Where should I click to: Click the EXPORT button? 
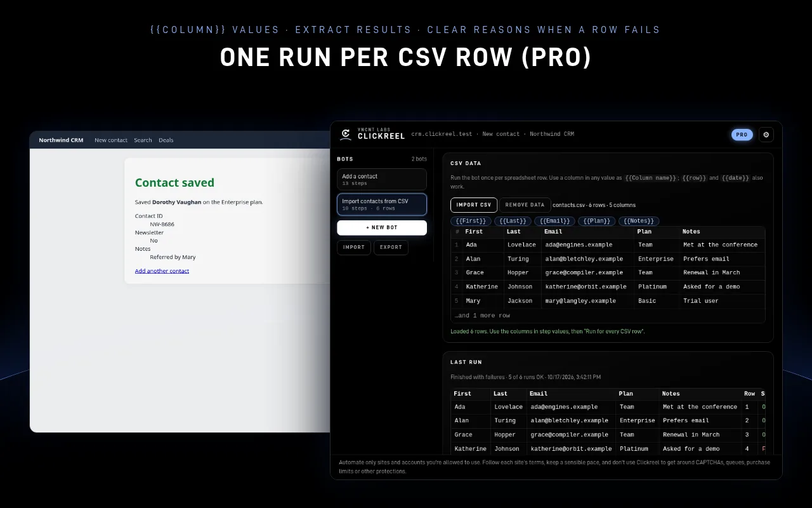pos(391,247)
